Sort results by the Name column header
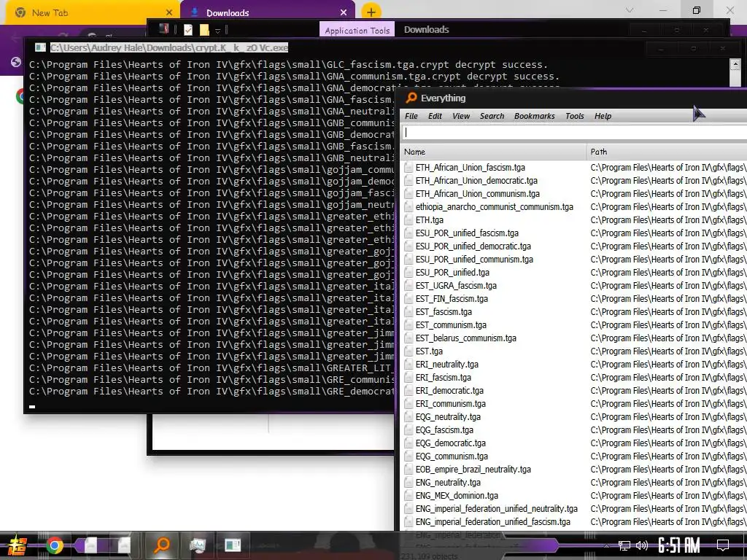The width and height of the screenshot is (747, 560). (493, 152)
